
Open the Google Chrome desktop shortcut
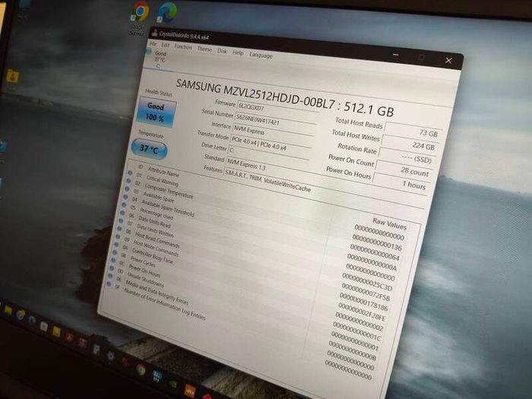coord(140,11)
